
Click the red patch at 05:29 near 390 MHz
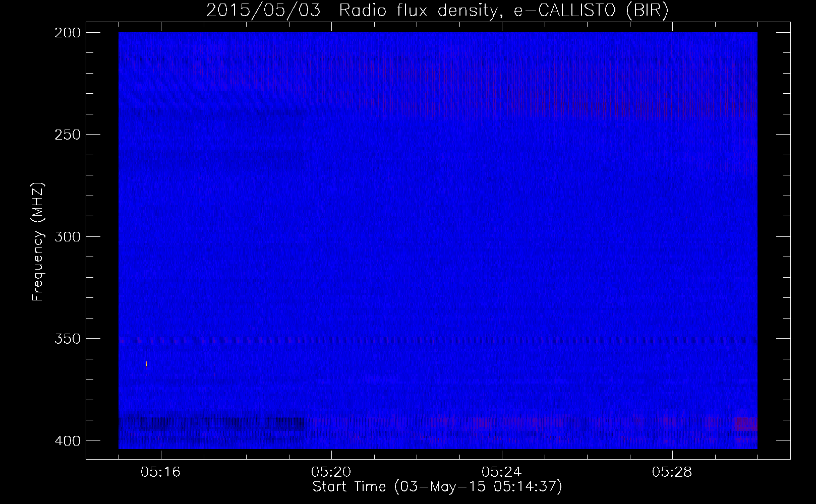746,423
